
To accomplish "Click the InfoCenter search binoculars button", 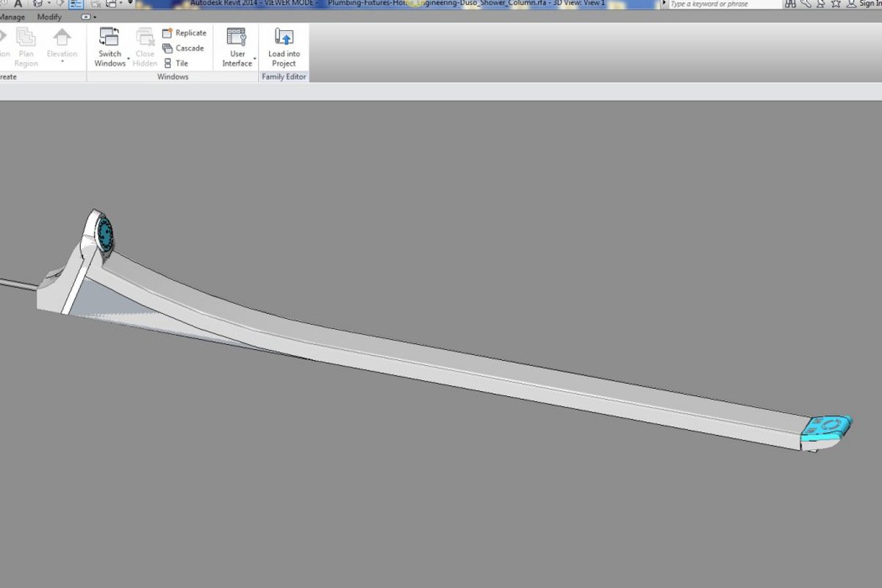I will [x=790, y=4].
